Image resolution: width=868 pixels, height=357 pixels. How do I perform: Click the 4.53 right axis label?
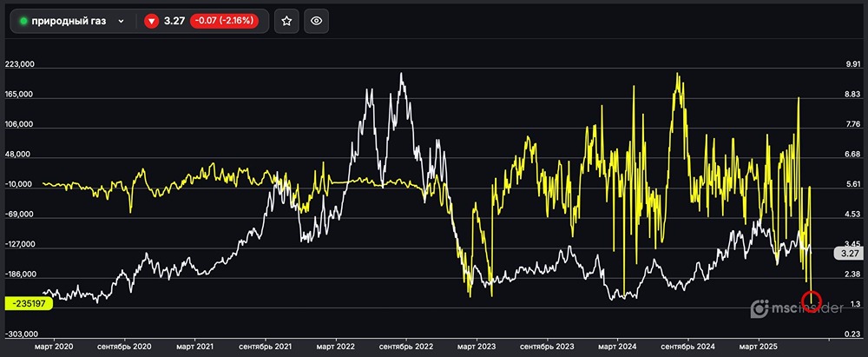[851, 215]
